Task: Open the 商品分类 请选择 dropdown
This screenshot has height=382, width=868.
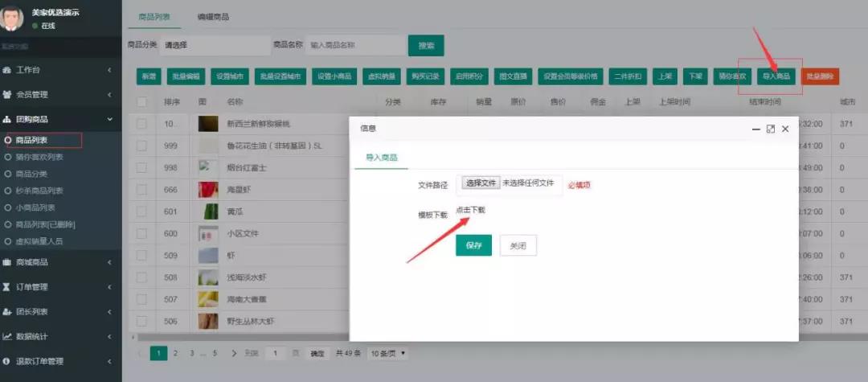Action: click(x=213, y=45)
